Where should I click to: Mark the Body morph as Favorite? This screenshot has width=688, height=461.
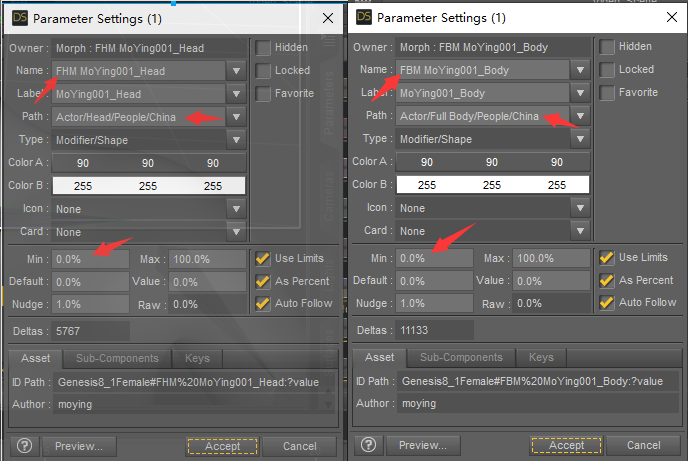(607, 93)
